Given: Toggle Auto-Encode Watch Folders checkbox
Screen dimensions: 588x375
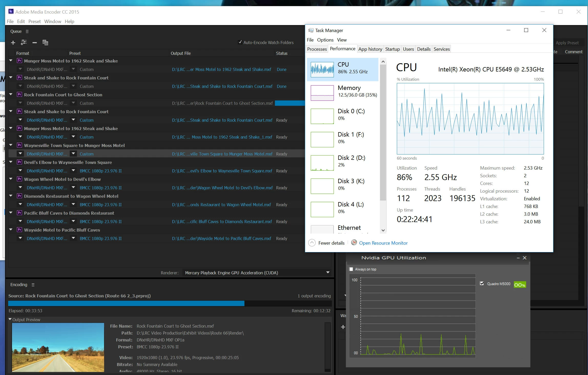Looking at the screenshot, I should (240, 42).
